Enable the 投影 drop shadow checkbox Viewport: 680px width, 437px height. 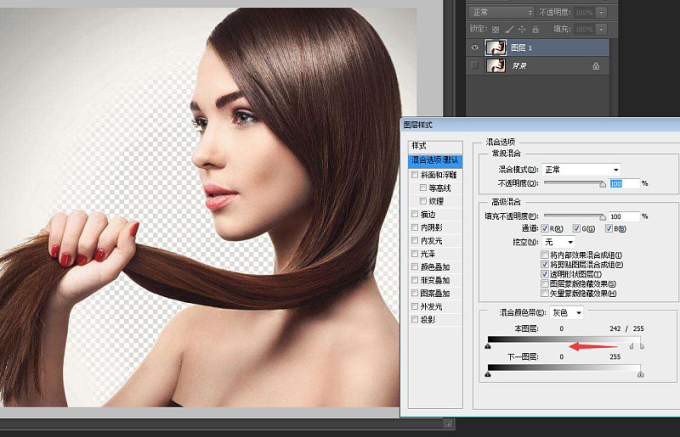point(414,319)
